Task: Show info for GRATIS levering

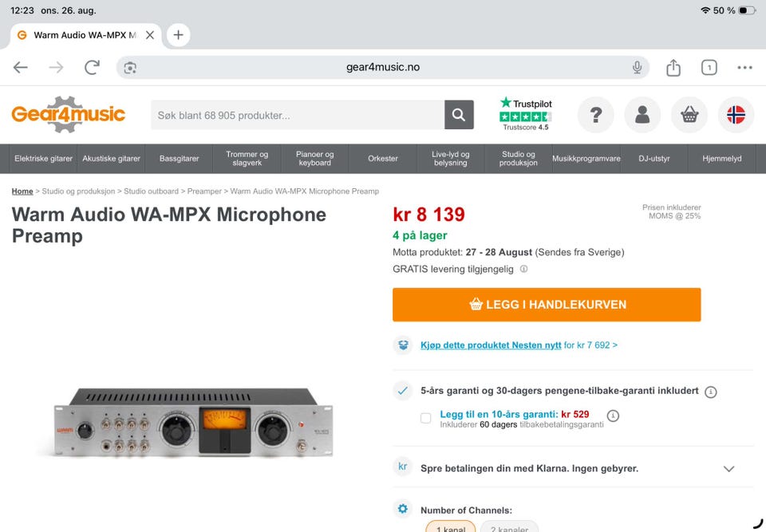Action: click(523, 269)
